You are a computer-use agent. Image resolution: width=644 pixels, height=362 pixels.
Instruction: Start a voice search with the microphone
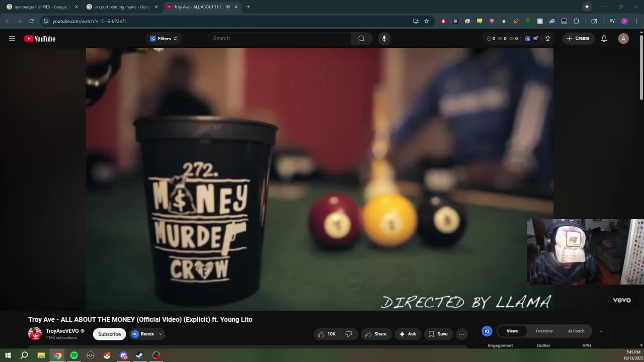point(384,39)
